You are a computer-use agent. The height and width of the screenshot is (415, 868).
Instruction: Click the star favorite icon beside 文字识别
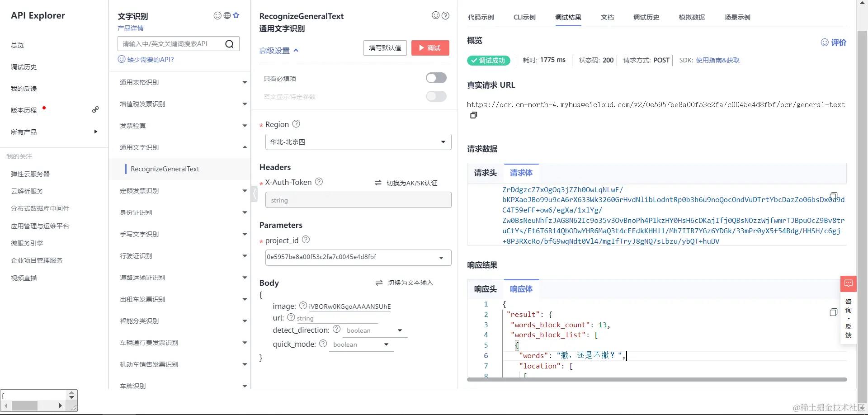(236, 15)
